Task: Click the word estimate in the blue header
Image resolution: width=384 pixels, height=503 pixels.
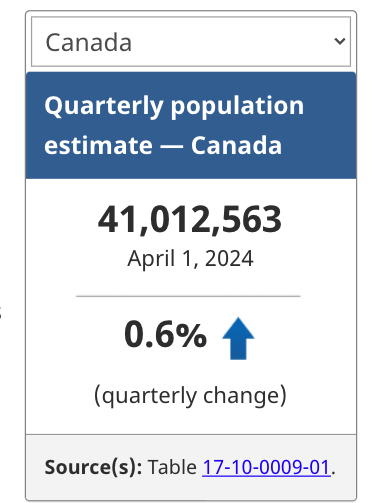Action: click(98, 146)
